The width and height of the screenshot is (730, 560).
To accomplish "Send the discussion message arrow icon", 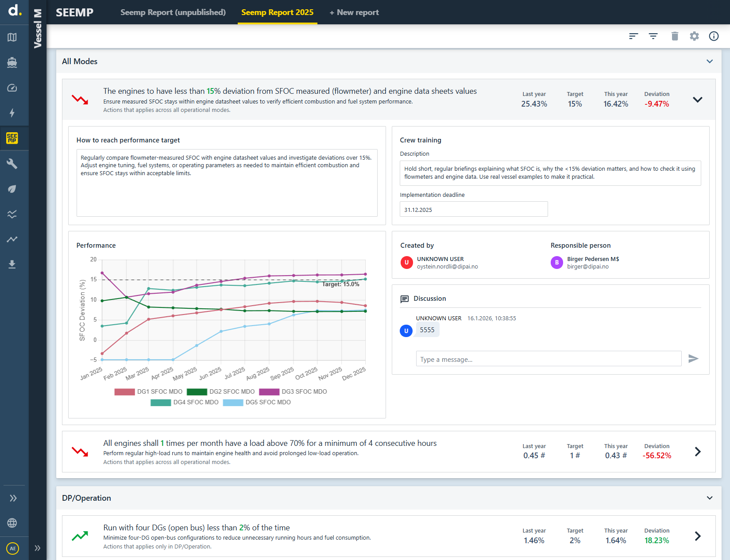I will [693, 359].
